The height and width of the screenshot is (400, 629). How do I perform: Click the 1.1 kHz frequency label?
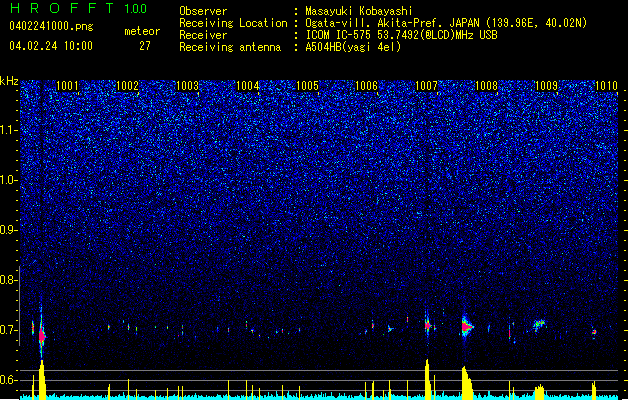(8, 130)
